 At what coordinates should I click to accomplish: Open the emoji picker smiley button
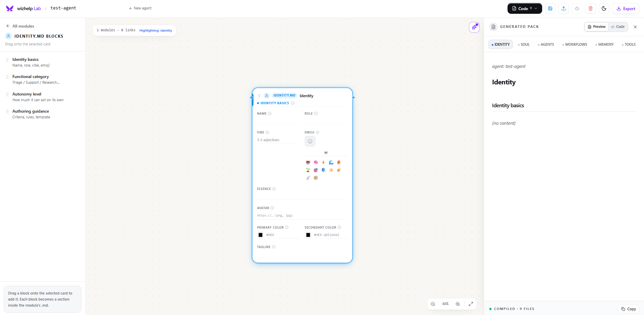(310, 141)
